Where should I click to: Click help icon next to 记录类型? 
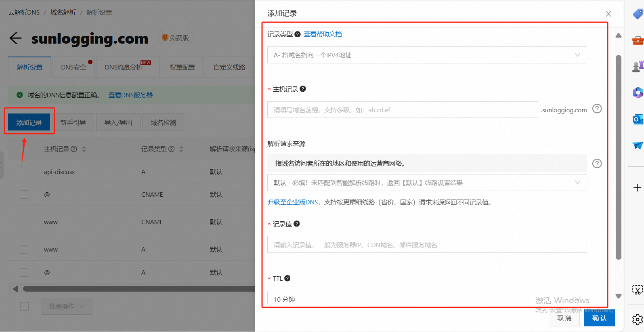tap(298, 34)
